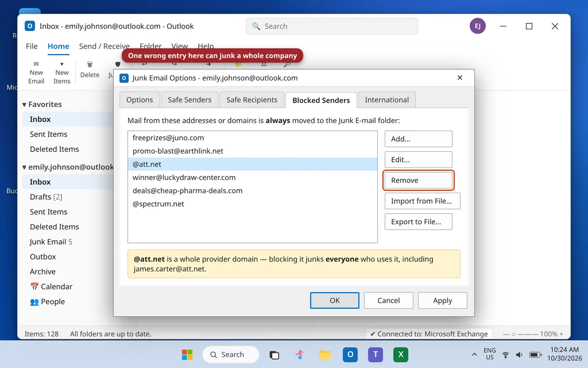Click the EJ account avatar
This screenshot has height=368, width=588.
tap(477, 26)
